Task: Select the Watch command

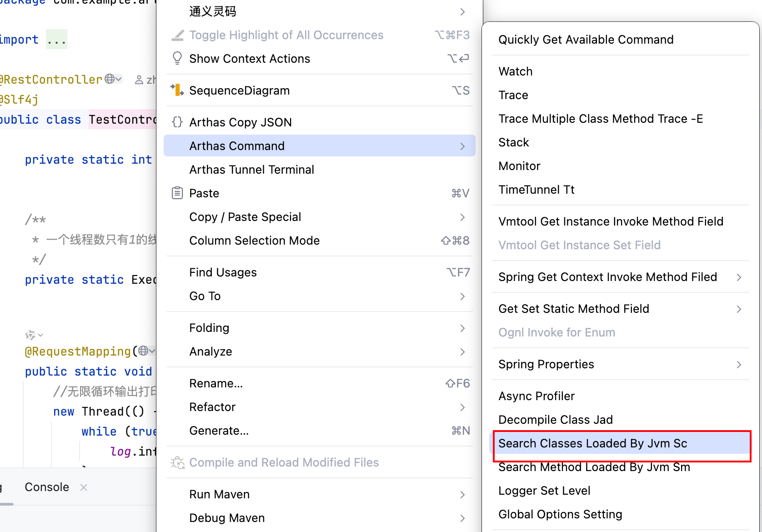Action: [515, 71]
